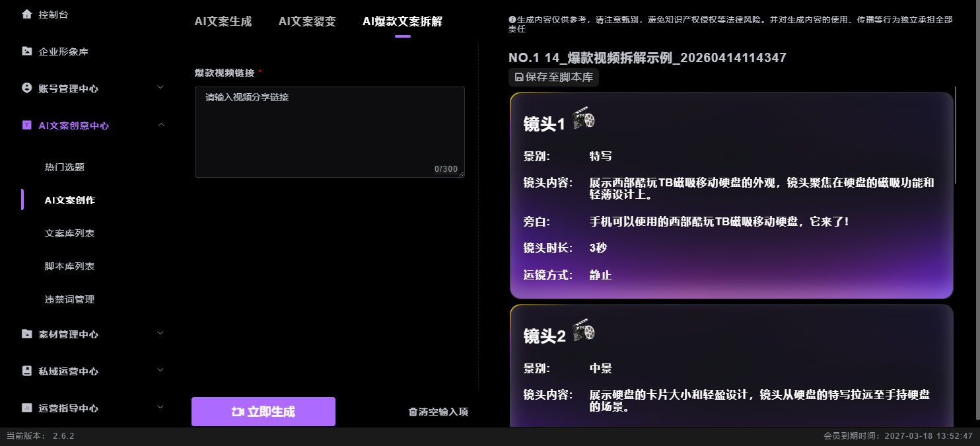This screenshot has height=446, width=980.
Task: Open 脚本库列表 in the sidebar
Action: [x=70, y=266]
